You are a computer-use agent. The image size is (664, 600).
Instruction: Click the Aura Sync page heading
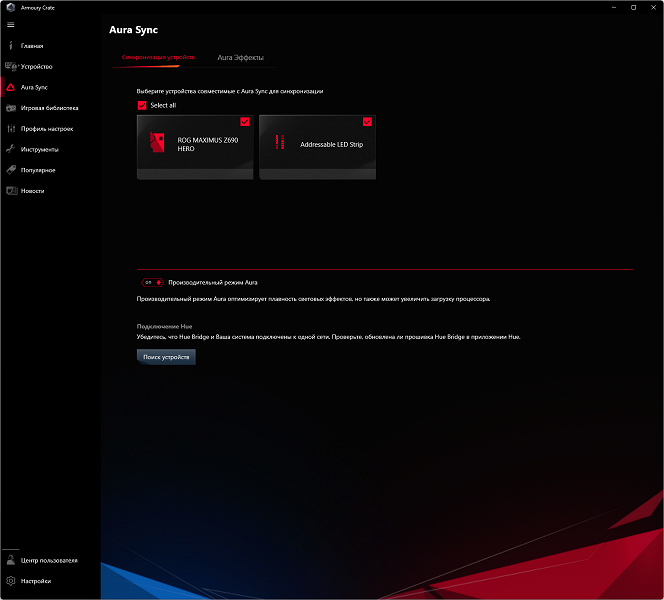click(133, 30)
